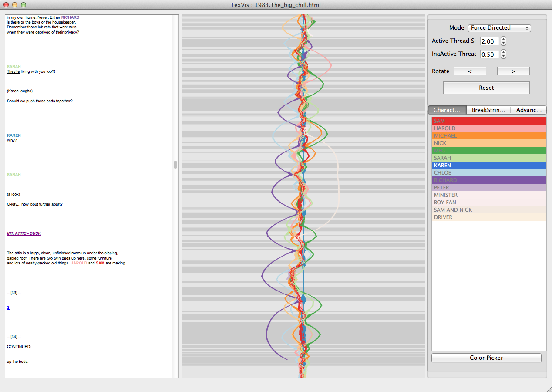
Task: Open the Mode dropdown showing Force Directed
Action: coord(499,28)
